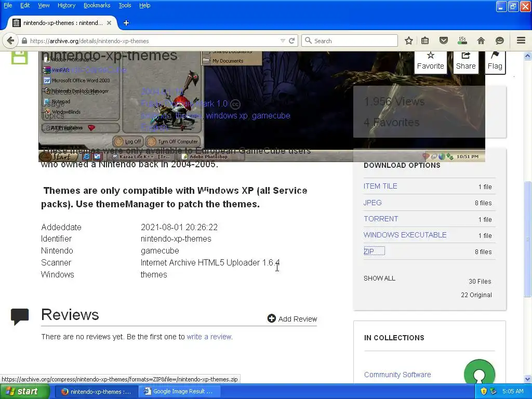The width and height of the screenshot is (532, 399).
Task: Click the 22 Original count text
Action: pyautogui.click(x=476, y=295)
